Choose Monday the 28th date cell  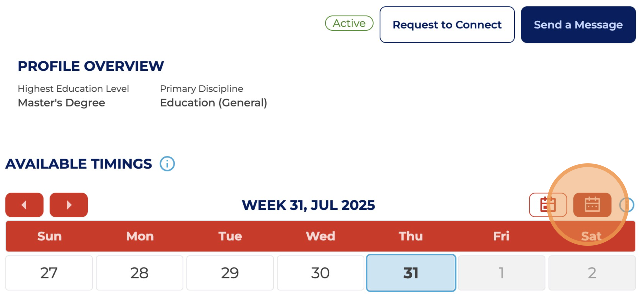139,273
